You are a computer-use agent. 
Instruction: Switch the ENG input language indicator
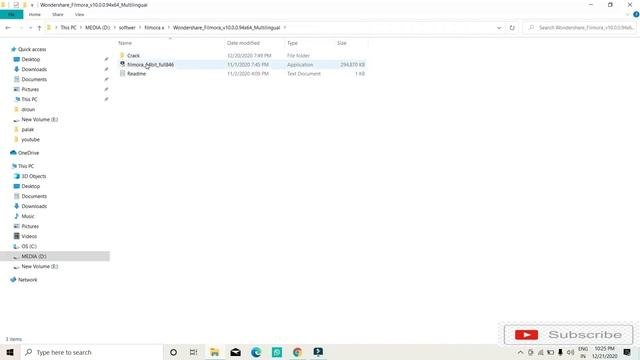[x=583, y=352]
